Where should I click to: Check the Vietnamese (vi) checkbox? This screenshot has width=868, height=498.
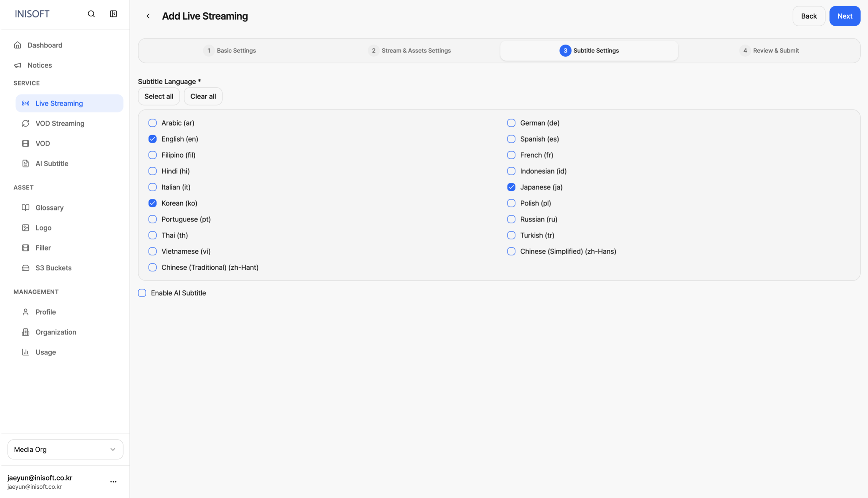[152, 251]
